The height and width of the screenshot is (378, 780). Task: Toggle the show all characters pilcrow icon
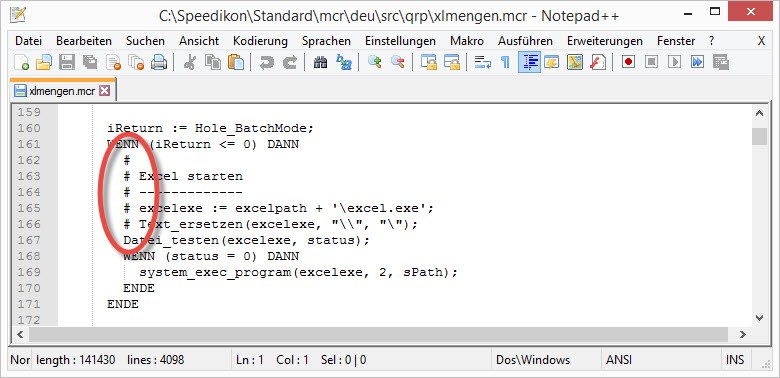tap(505, 62)
